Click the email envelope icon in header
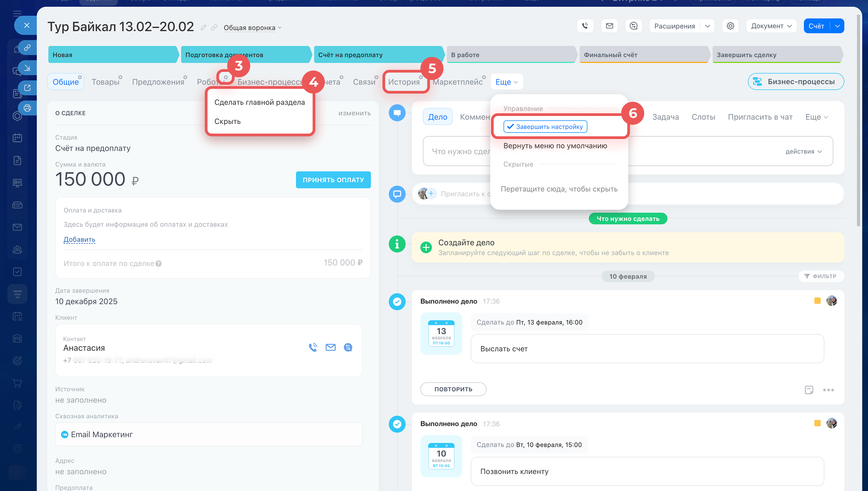The image size is (868, 491). [x=609, y=26]
